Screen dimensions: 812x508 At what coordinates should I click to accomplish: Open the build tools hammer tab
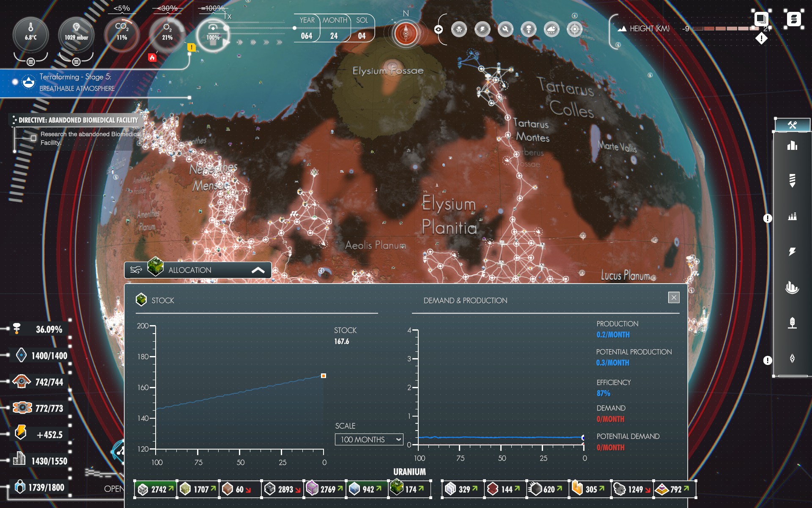pos(792,125)
